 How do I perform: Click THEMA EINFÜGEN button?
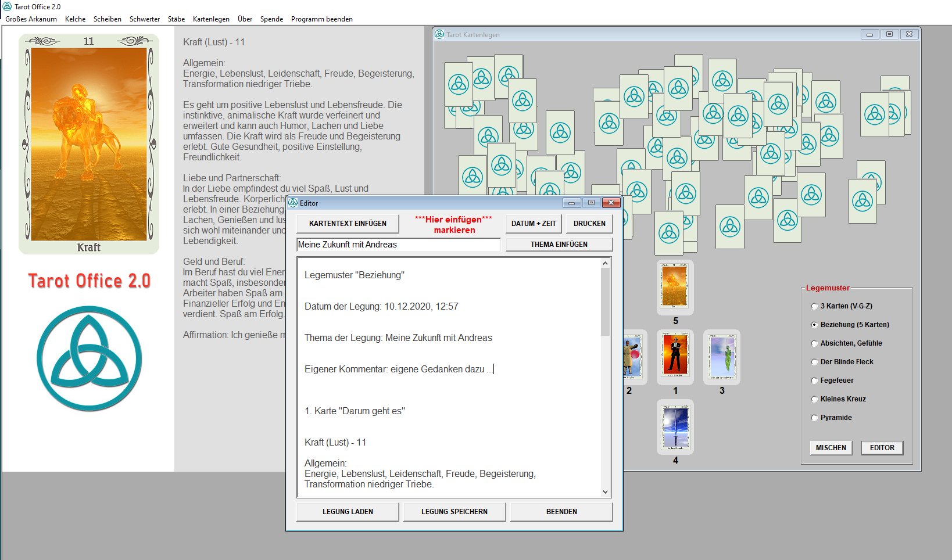559,245
